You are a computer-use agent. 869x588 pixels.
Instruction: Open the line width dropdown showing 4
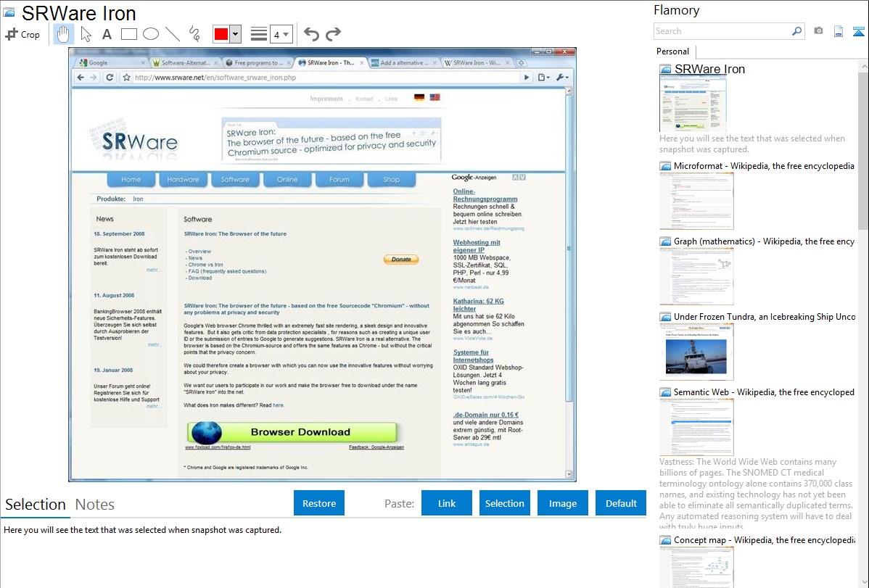pyautogui.click(x=281, y=34)
